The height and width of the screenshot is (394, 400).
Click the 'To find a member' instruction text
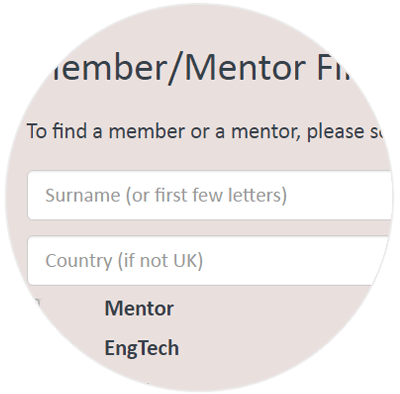pos(205,131)
